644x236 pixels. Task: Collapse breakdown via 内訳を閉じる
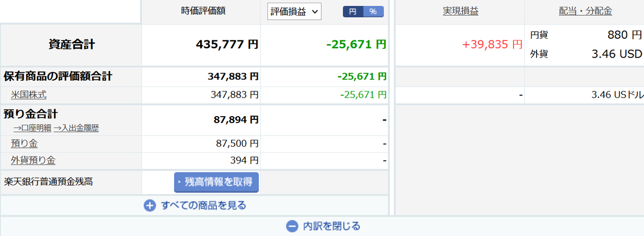tap(332, 226)
